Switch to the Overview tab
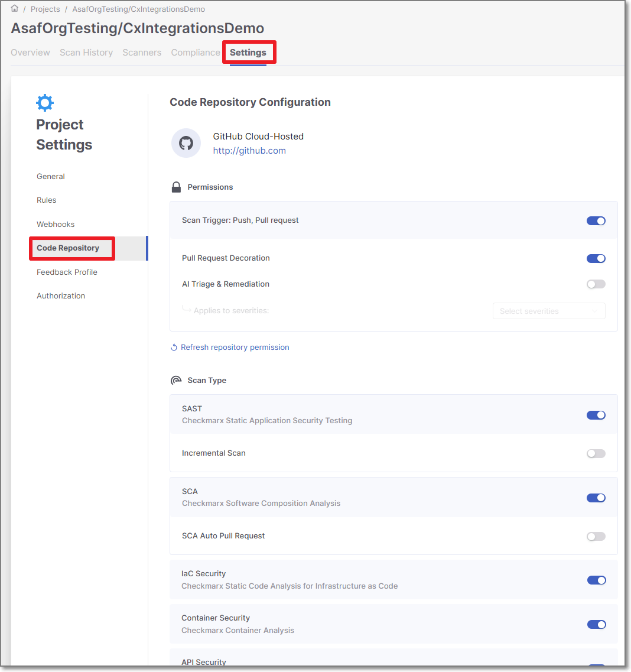631x672 pixels. 30,53
